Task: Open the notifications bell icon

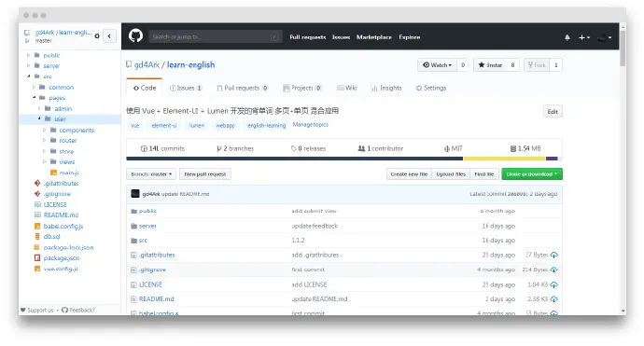Action: (x=567, y=37)
